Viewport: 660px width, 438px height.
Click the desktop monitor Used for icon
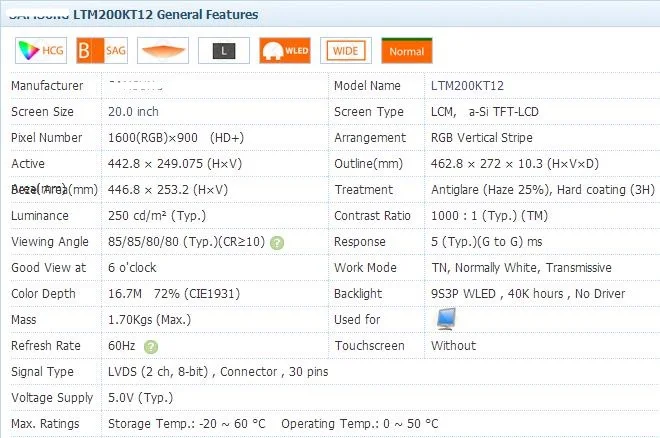point(446,319)
